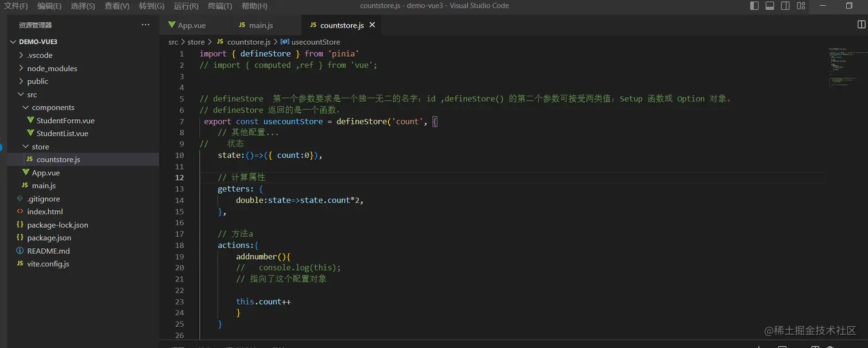Collapse src folder
The image size is (868, 348).
tap(83, 95)
